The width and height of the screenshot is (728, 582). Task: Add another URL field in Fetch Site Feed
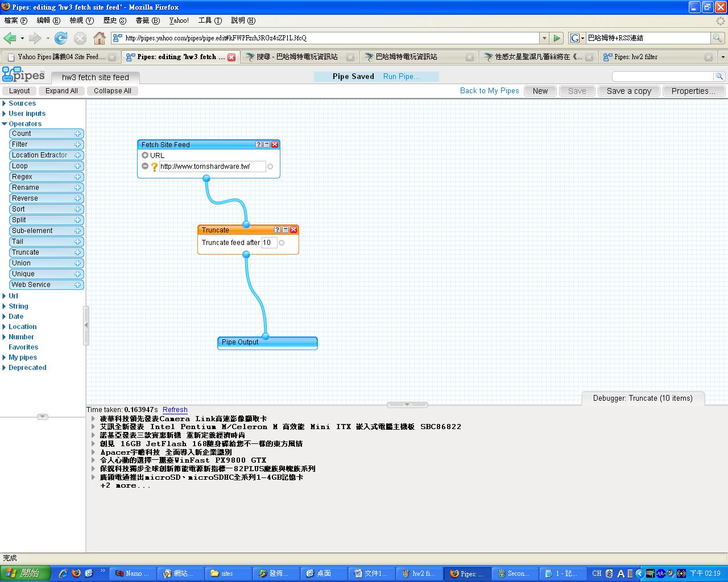[145, 155]
